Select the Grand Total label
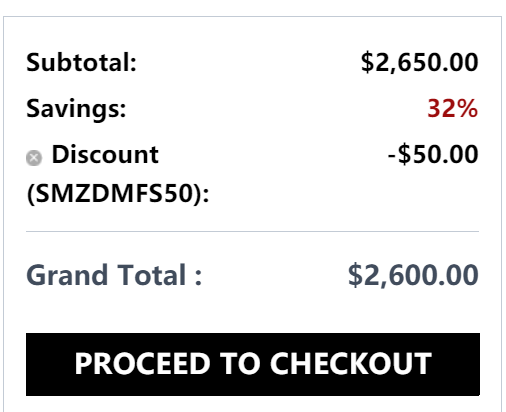 point(114,275)
